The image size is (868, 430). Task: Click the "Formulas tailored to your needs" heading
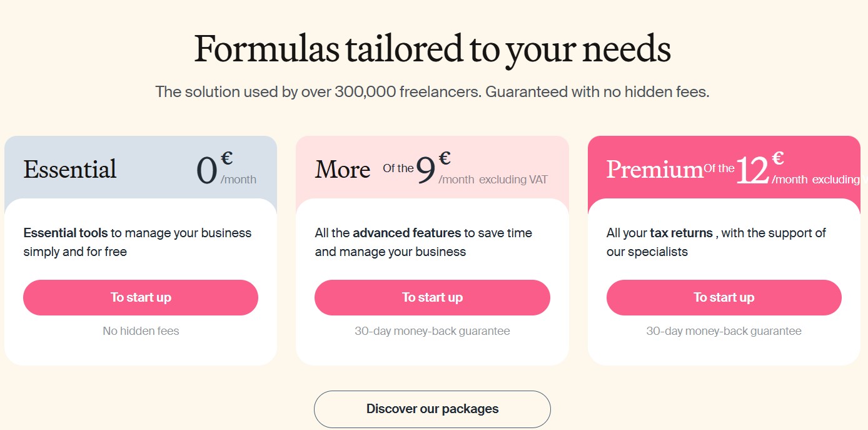pos(432,49)
